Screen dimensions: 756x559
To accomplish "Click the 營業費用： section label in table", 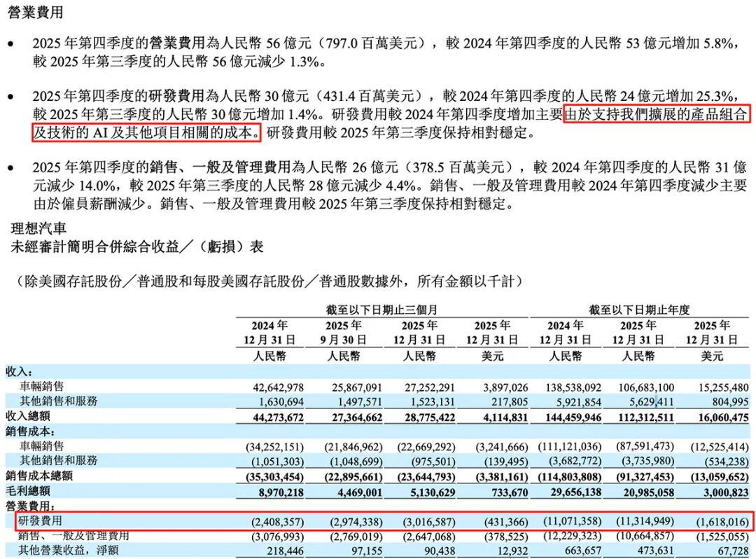I will point(30,506).
